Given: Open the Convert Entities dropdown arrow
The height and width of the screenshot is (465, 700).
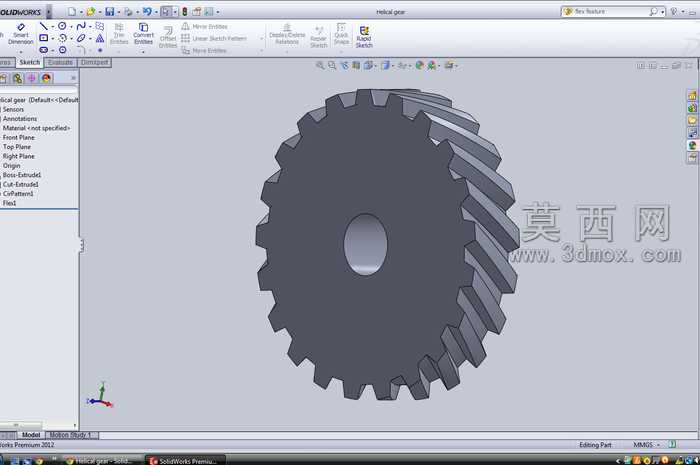Looking at the screenshot, I should coord(143,52).
